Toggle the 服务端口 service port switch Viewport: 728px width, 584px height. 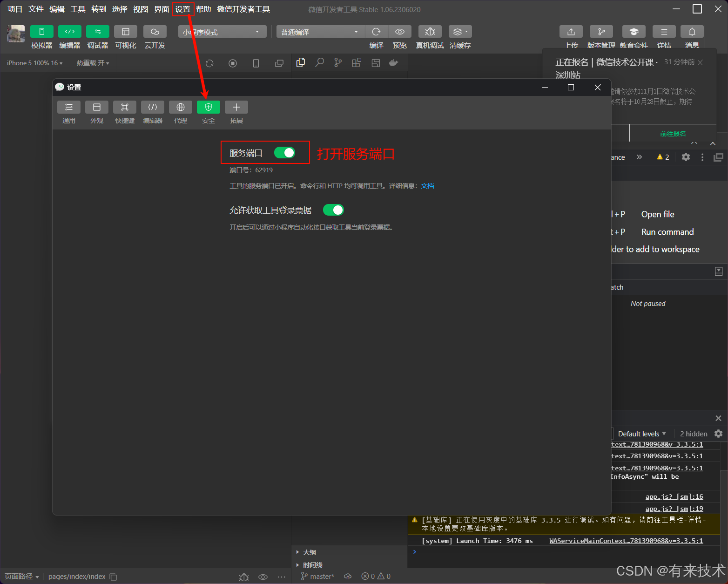[x=284, y=153]
